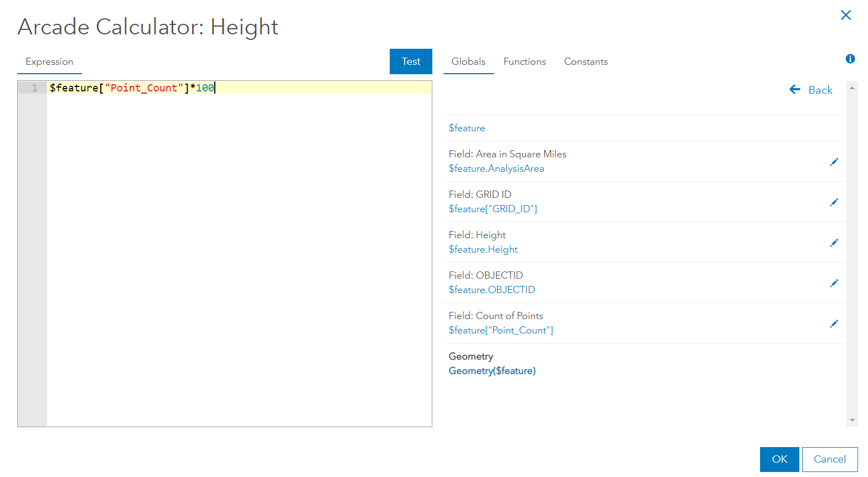
Task: Click pencil icon beside Count of Points
Action: pyautogui.click(x=834, y=324)
